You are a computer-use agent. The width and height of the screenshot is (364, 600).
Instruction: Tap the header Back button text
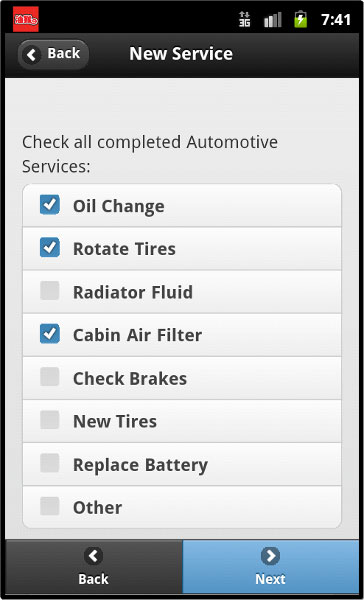pos(64,54)
